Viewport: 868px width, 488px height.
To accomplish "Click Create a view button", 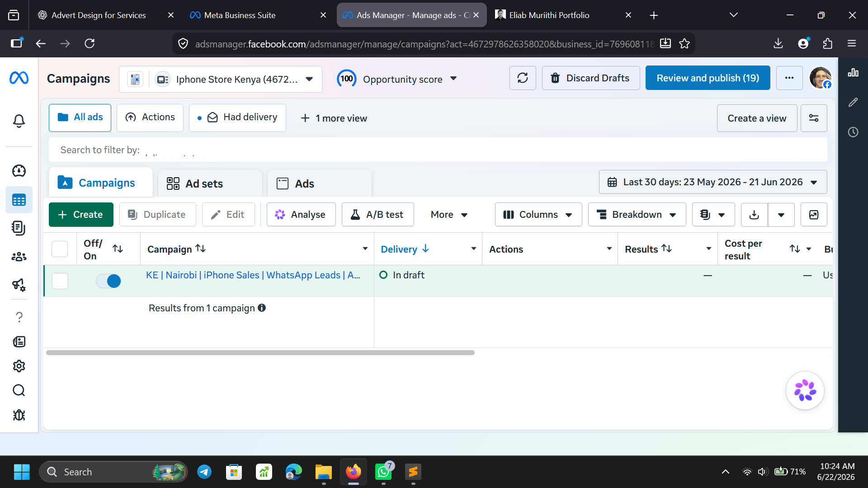I will (x=757, y=118).
